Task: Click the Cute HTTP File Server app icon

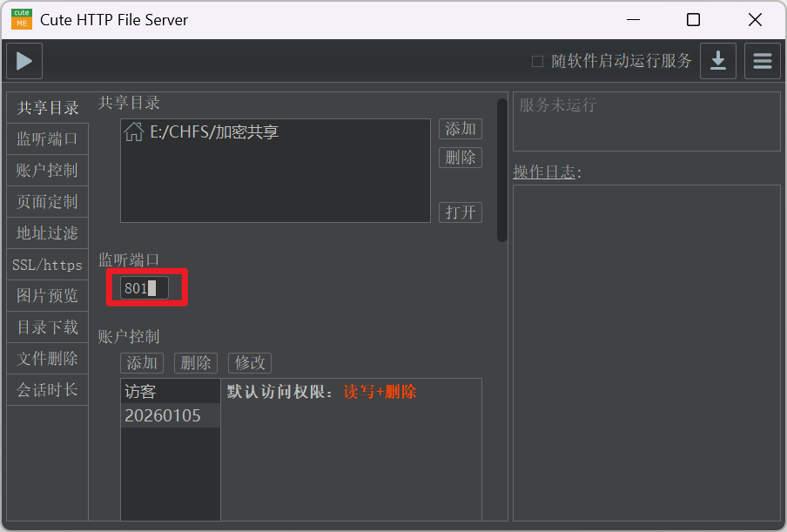Action: (x=22, y=19)
